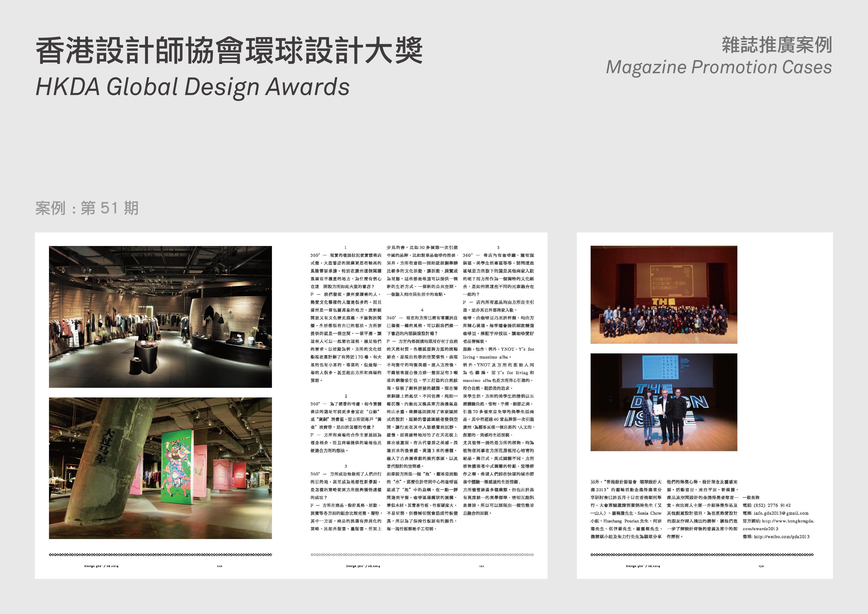Screen dimensions: 868x614
Task: Click section number 2 in the article
Action: click(x=346, y=396)
